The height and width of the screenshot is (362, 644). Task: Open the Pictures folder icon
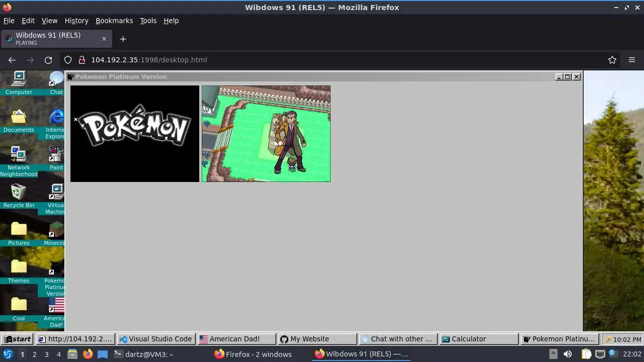click(19, 234)
